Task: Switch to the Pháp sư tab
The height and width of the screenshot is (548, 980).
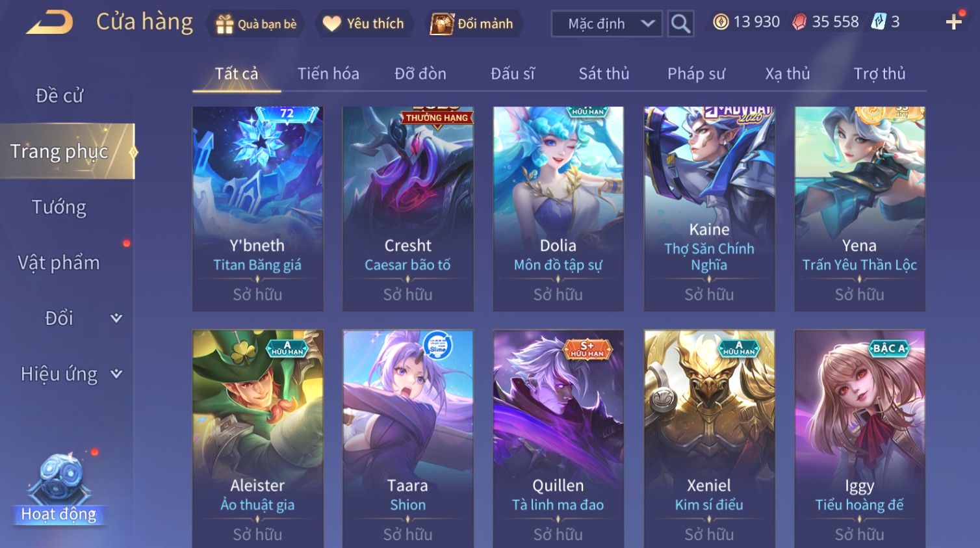Action: tap(696, 73)
